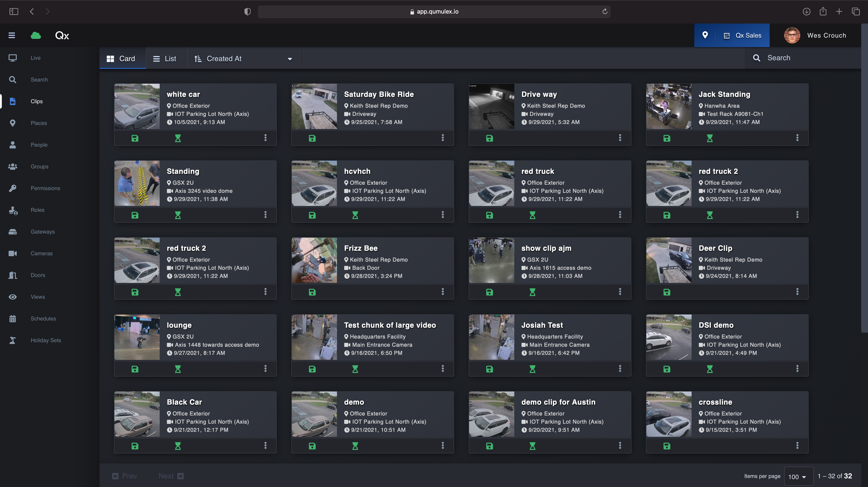868x487 pixels.
Task: Open the lounge clip thumbnail
Action: coord(137,337)
